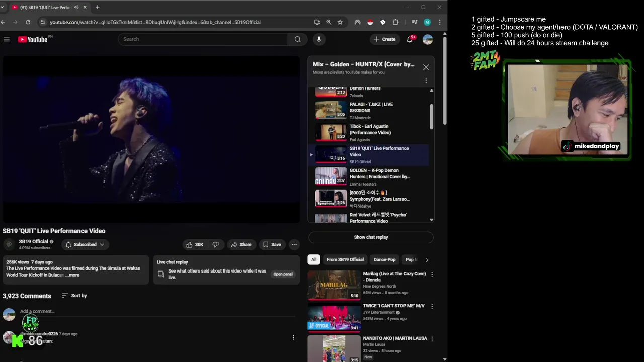This screenshot has height=362, width=644.
Task: Click the search magnifier button
Action: [x=297, y=39]
